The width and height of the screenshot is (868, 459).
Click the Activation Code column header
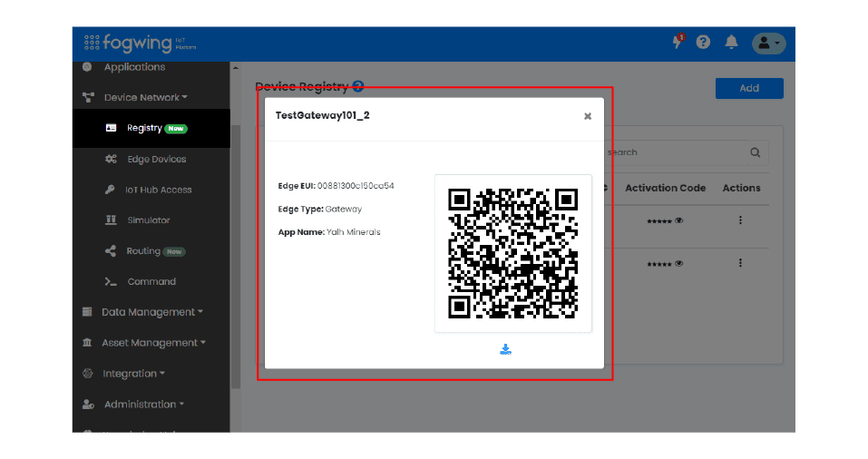pos(665,188)
